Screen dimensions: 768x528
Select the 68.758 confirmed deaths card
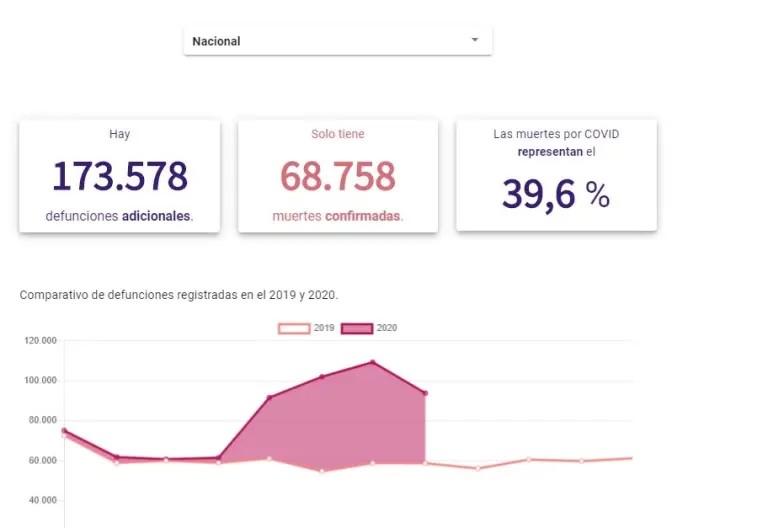coord(337,176)
